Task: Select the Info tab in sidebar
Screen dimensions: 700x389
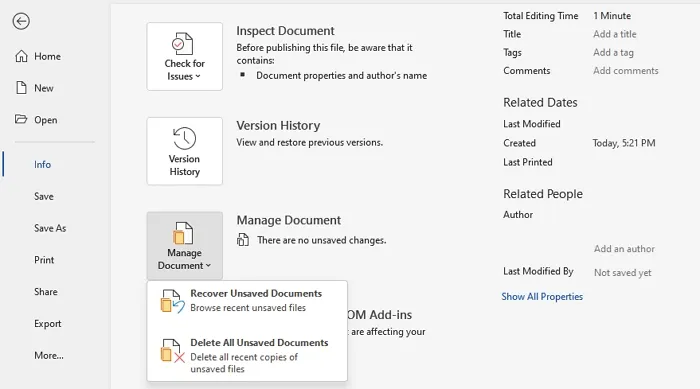Action: pyautogui.click(x=42, y=164)
